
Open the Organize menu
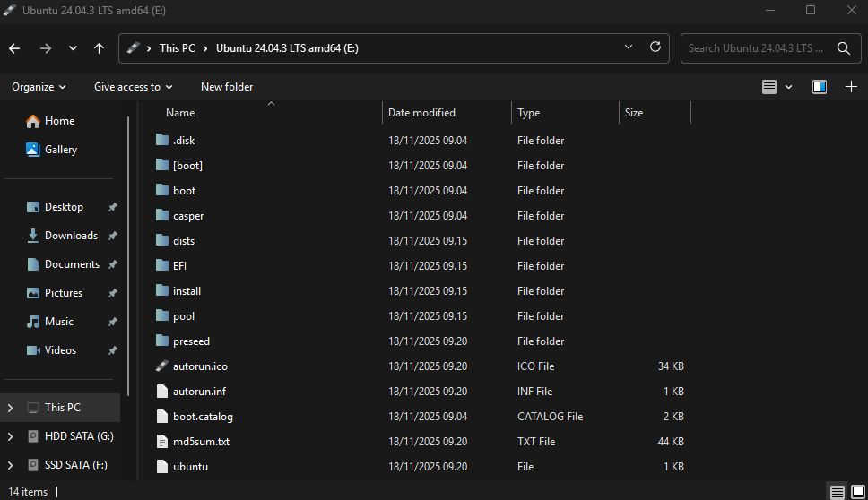click(39, 87)
